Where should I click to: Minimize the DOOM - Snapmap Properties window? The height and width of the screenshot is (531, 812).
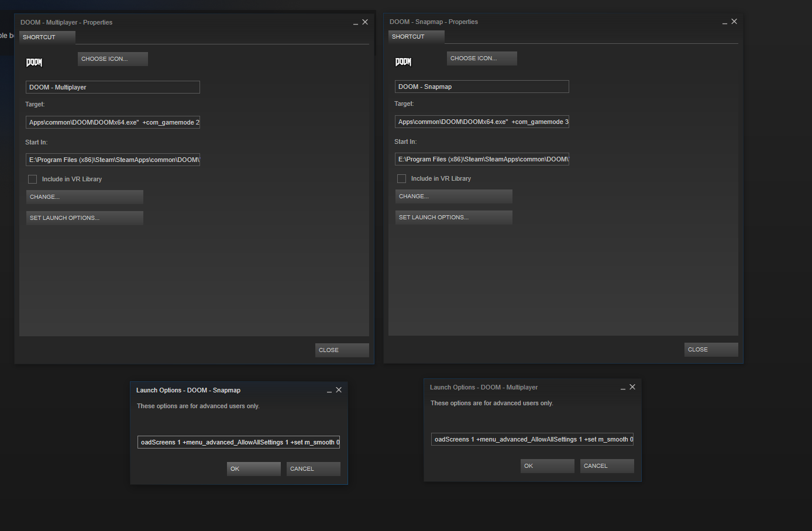[725, 23]
